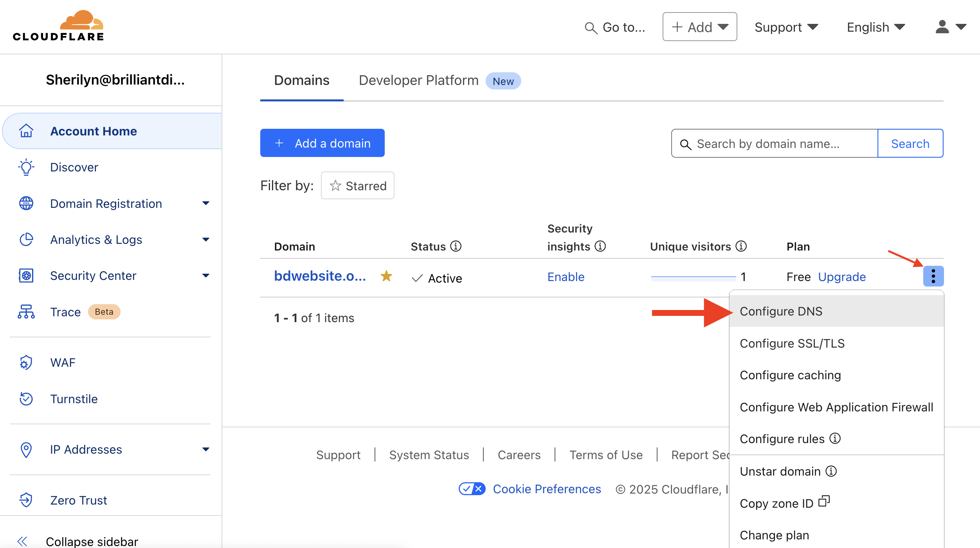
Task: Click the Cloudflare logo
Action: [x=59, y=26]
